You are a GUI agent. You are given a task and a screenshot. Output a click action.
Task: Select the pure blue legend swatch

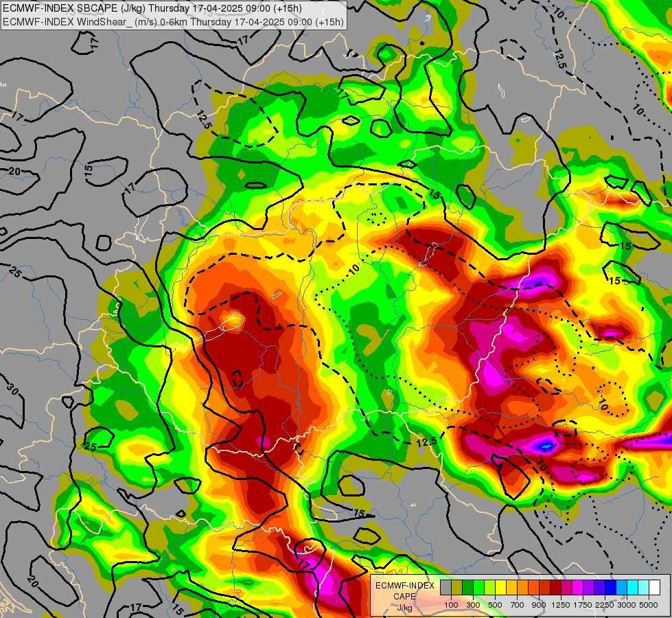(611, 588)
